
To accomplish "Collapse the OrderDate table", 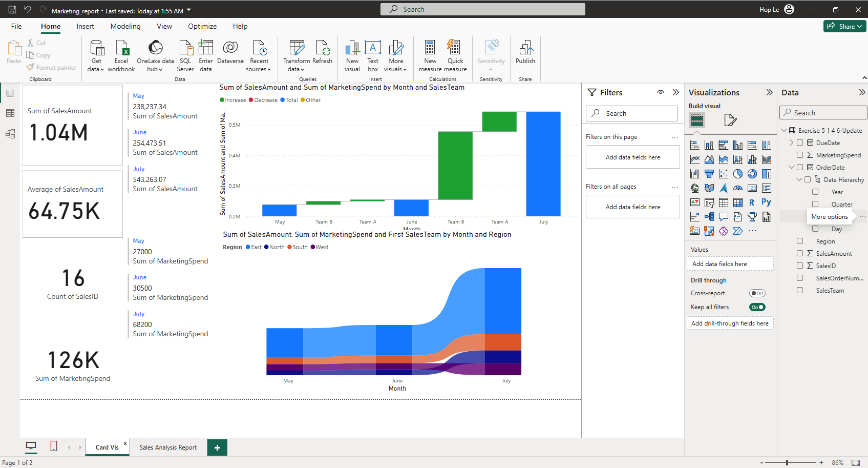I will click(791, 167).
